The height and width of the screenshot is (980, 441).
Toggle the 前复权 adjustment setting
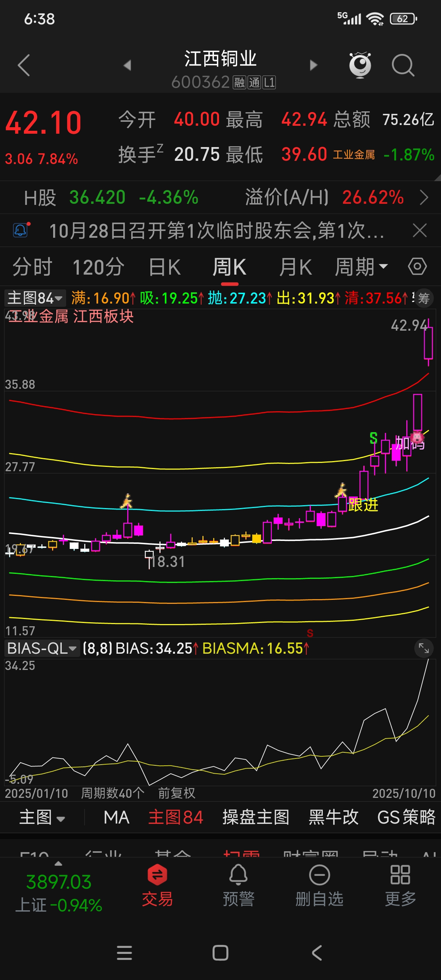click(176, 793)
